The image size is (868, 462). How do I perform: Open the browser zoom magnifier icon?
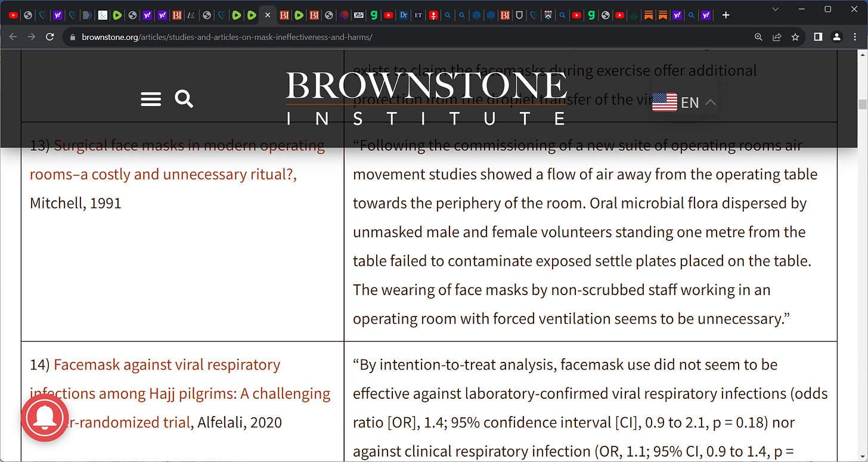[x=758, y=37]
